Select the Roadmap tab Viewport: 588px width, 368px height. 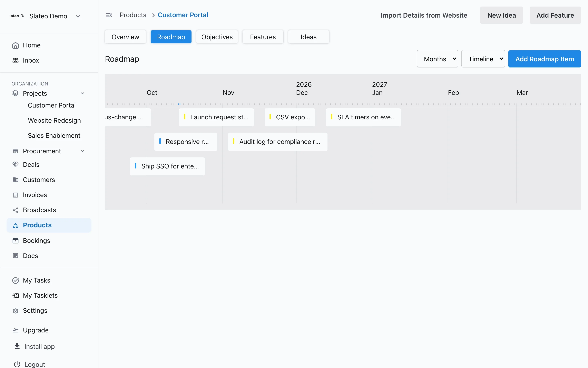pyautogui.click(x=171, y=37)
